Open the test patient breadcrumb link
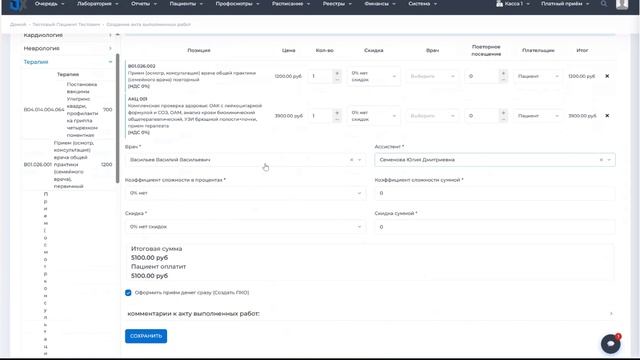Viewport: 640px width, 360px height. coord(66,24)
